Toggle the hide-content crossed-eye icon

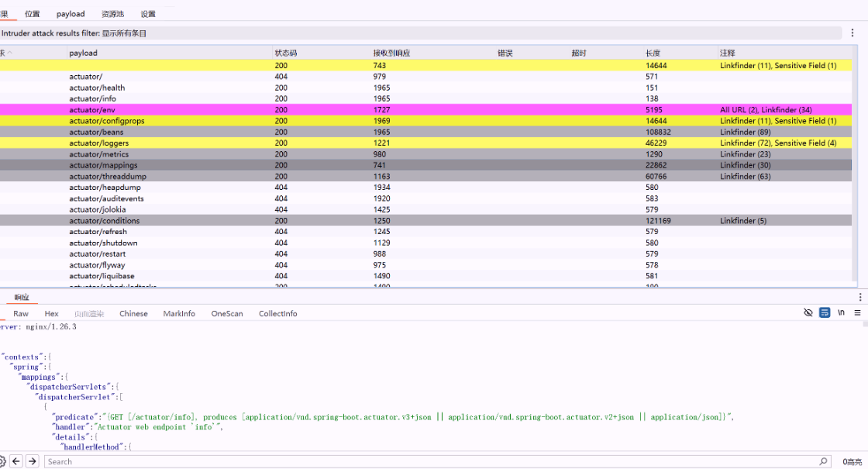[808, 313]
